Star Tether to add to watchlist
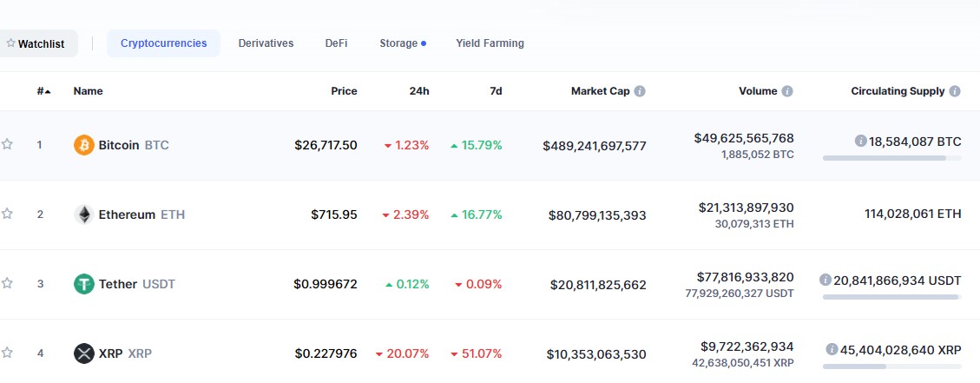Screen dimensions: 980x383 pos(8,283)
